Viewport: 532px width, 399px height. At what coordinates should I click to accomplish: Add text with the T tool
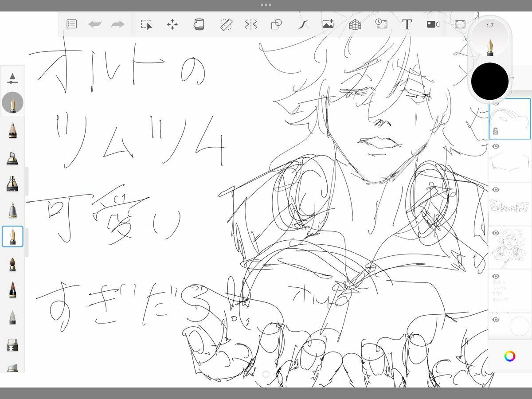click(x=407, y=24)
